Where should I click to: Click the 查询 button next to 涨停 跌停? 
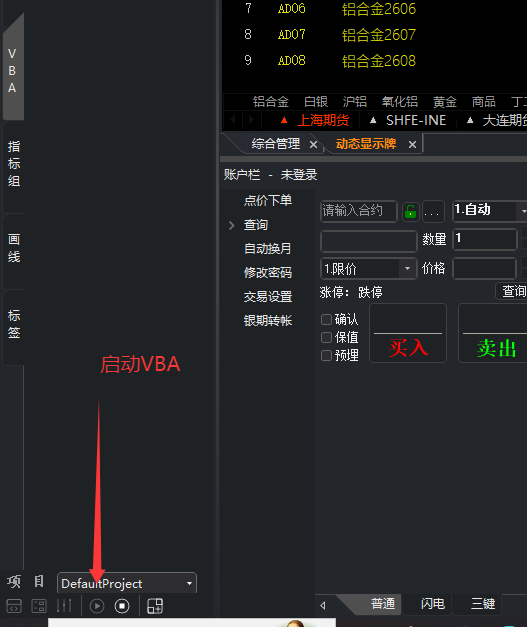[512, 291]
